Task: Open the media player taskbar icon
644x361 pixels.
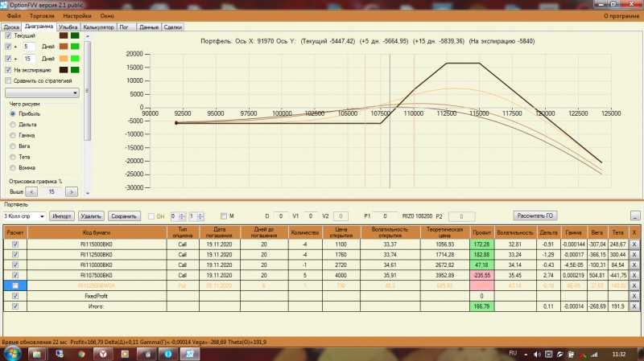Action: click(125, 354)
